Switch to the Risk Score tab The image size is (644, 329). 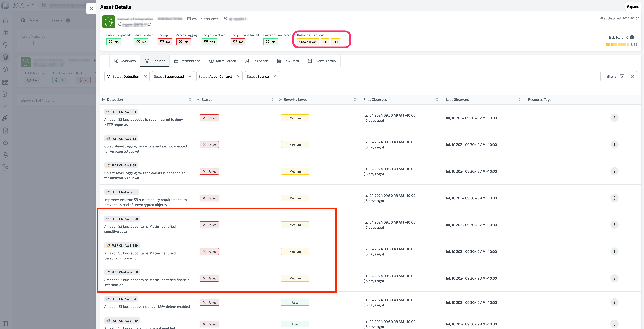pos(256,61)
